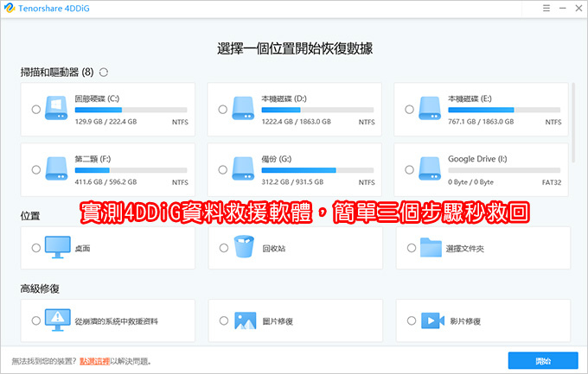Screen dimensions: 588x374
Task: Refresh the drive list with the circular arrow
Action: (104, 73)
